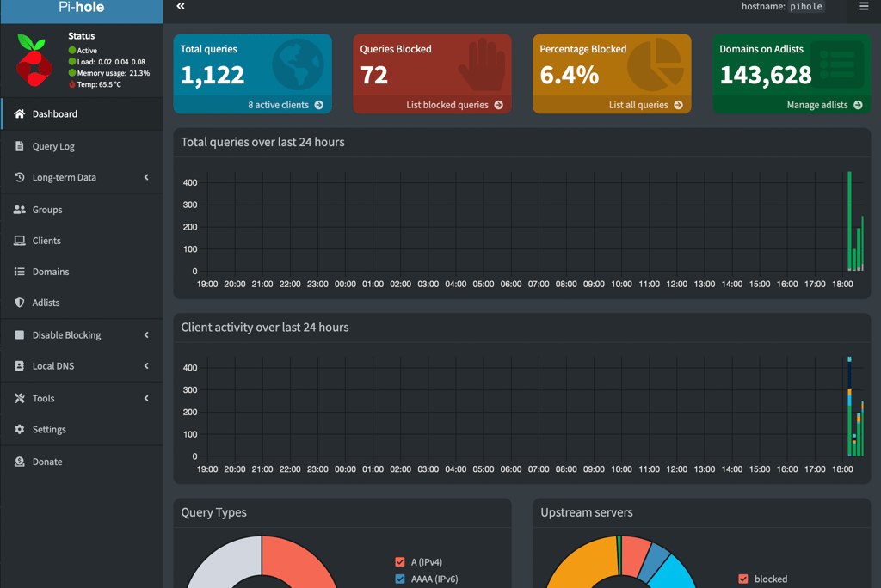881x588 pixels.
Task: Click the arrow icon beside List blocked queries
Action: click(x=498, y=105)
